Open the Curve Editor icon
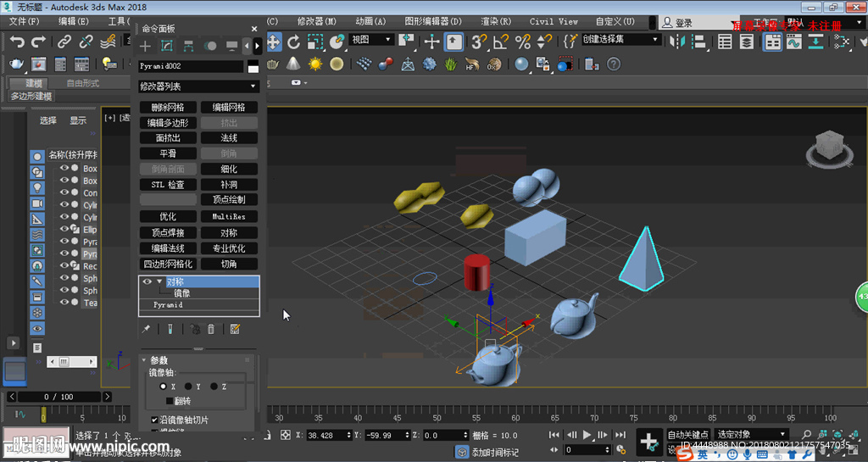The image size is (868, 462). click(794, 42)
